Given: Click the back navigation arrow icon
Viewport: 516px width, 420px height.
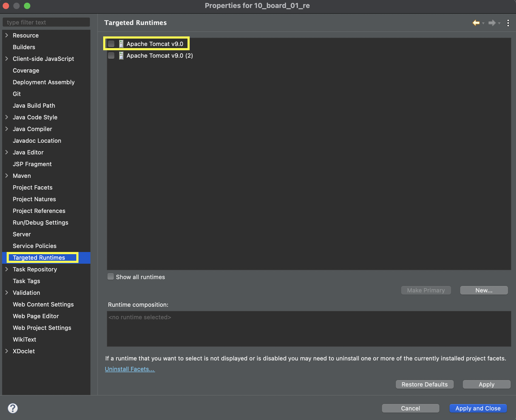Looking at the screenshot, I should 476,23.
